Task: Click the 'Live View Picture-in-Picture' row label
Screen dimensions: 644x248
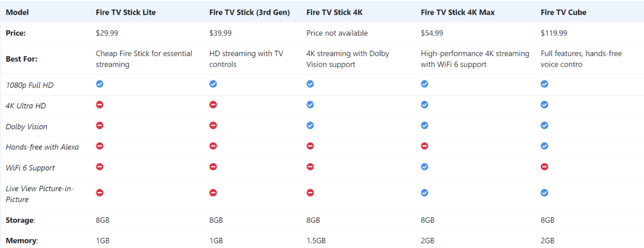Action: coord(40,194)
